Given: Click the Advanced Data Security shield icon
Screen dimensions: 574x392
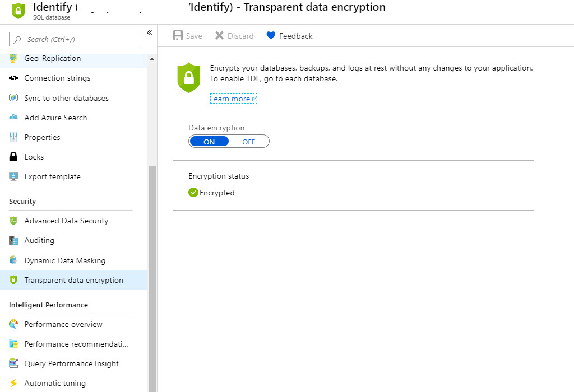Looking at the screenshot, I should [x=13, y=221].
